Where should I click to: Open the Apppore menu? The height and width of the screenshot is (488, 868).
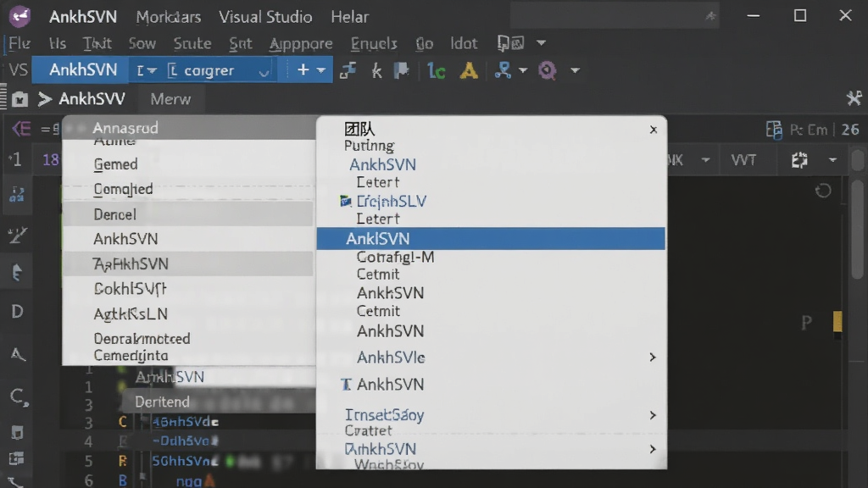[301, 43]
